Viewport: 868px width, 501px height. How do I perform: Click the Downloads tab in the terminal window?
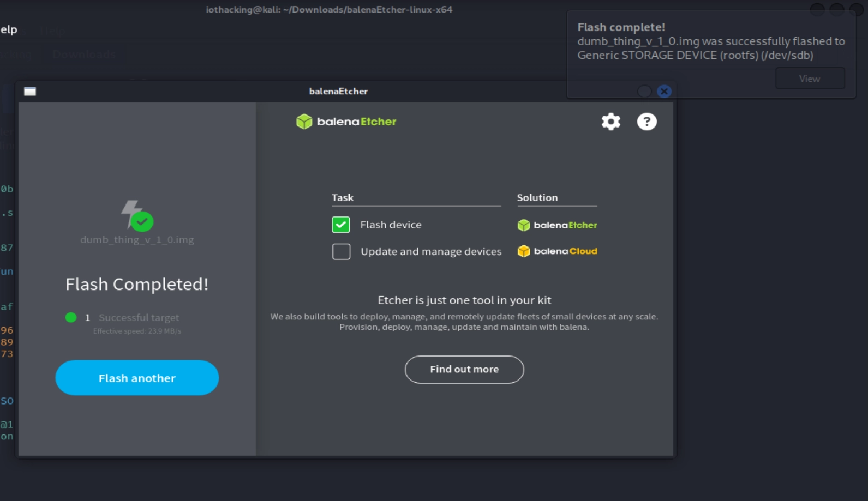[84, 54]
